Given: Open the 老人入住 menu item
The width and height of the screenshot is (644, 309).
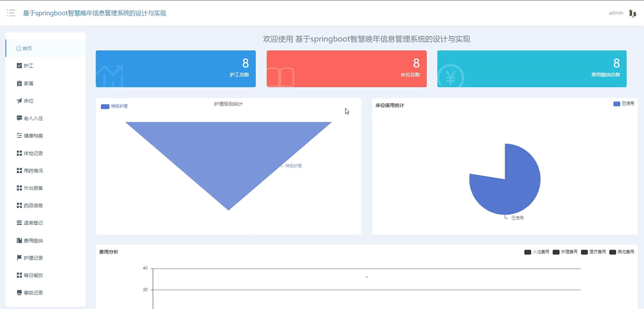Looking at the screenshot, I should pos(45,118).
